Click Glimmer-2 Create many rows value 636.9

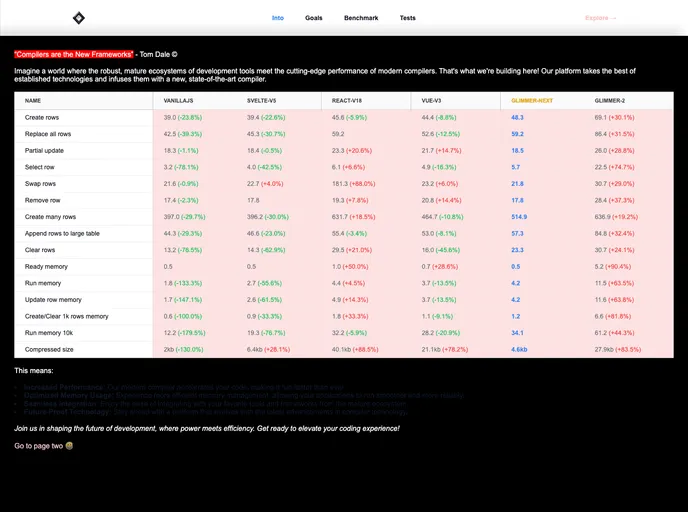click(x=602, y=217)
